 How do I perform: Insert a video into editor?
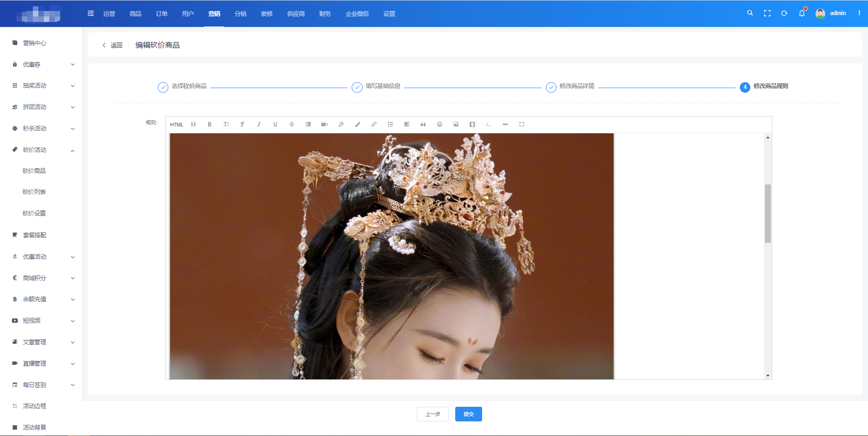(473, 124)
